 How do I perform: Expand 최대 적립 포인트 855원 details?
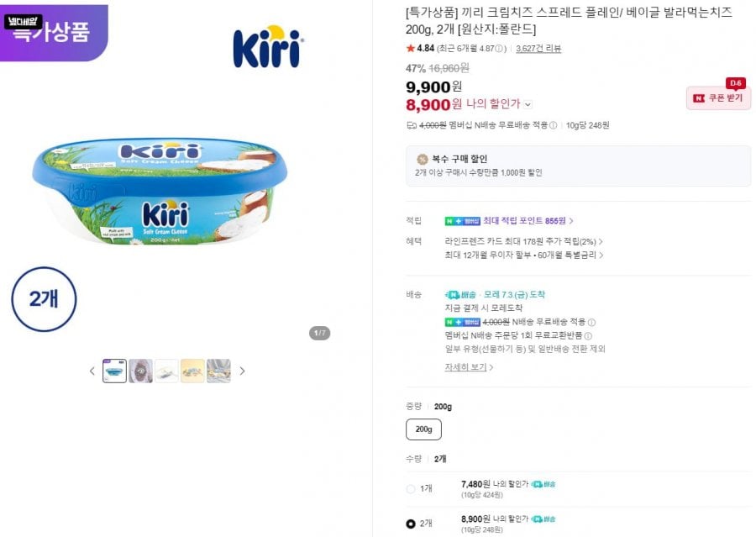pos(528,221)
